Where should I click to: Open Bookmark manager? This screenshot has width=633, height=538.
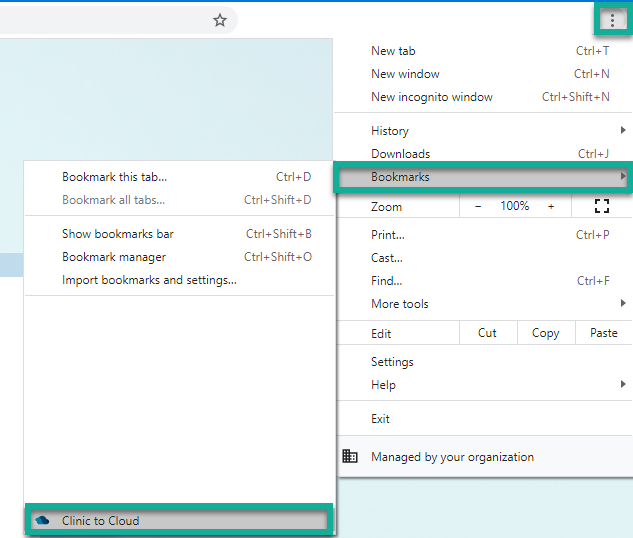point(114,257)
